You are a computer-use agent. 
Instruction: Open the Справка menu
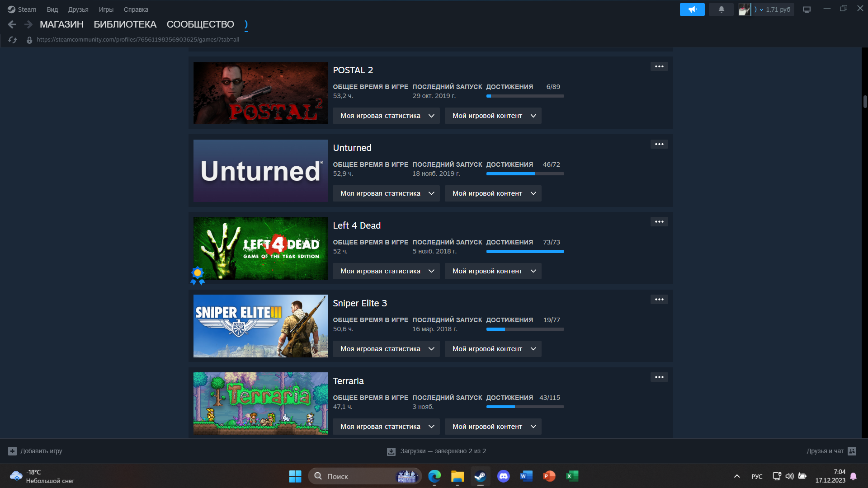coord(136,9)
